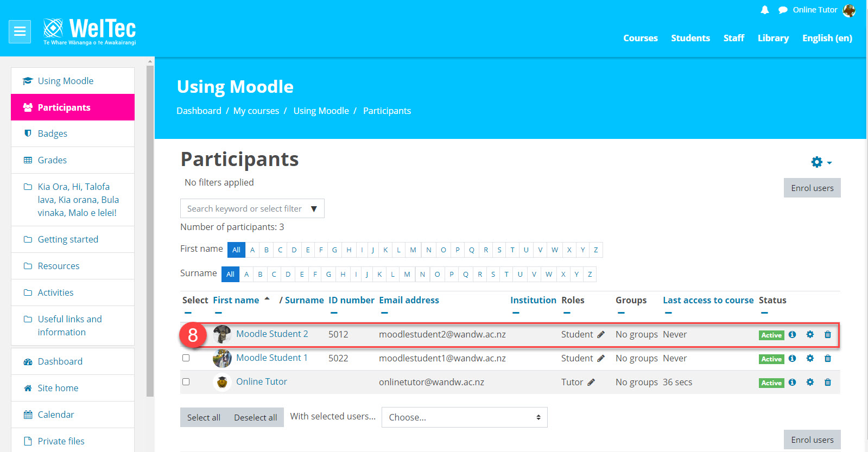Viewport: 868px width, 452px height.
Task: Hide the ID number column
Action: click(x=334, y=313)
